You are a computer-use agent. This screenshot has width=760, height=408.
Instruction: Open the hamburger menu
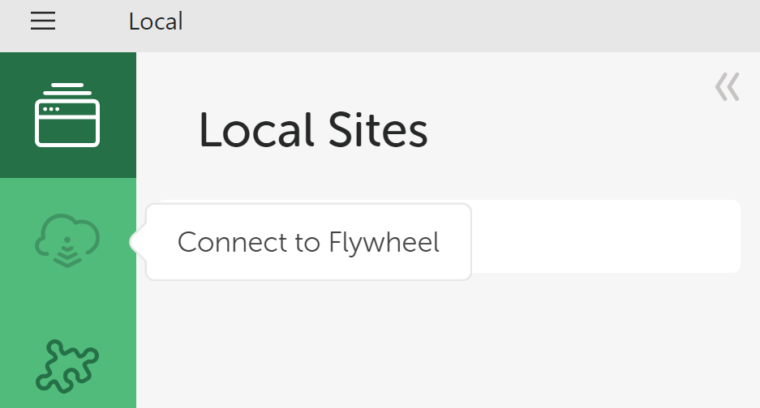coord(43,21)
